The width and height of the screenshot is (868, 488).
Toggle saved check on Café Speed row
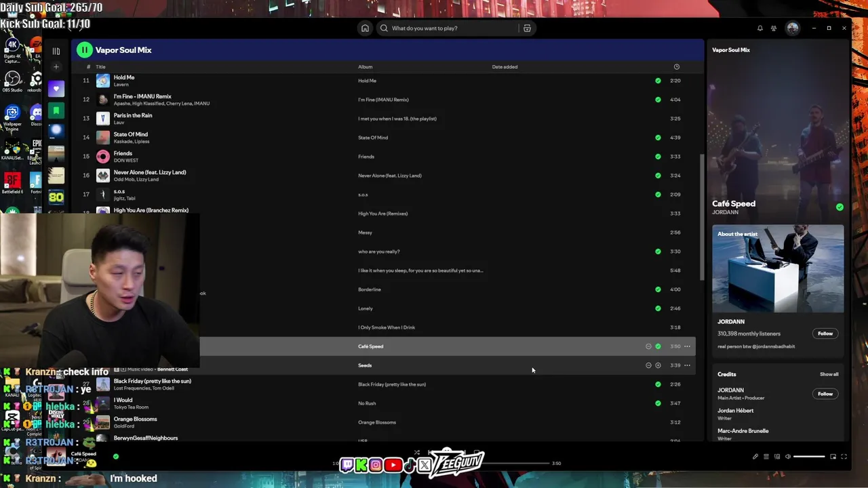pyautogui.click(x=658, y=346)
